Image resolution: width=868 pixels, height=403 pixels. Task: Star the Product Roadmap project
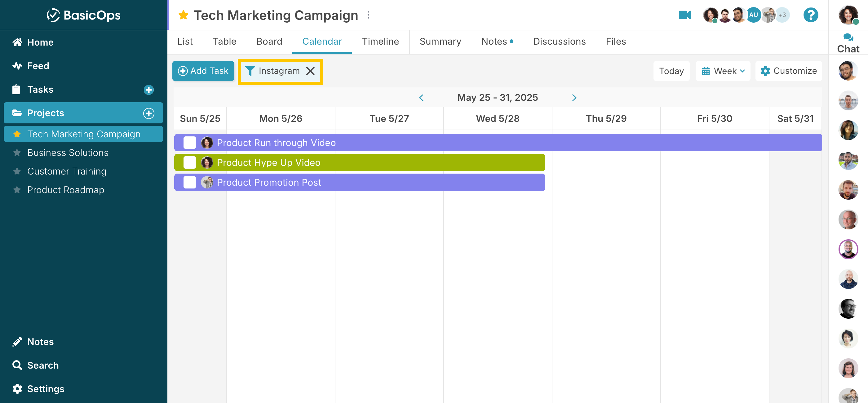tap(17, 190)
